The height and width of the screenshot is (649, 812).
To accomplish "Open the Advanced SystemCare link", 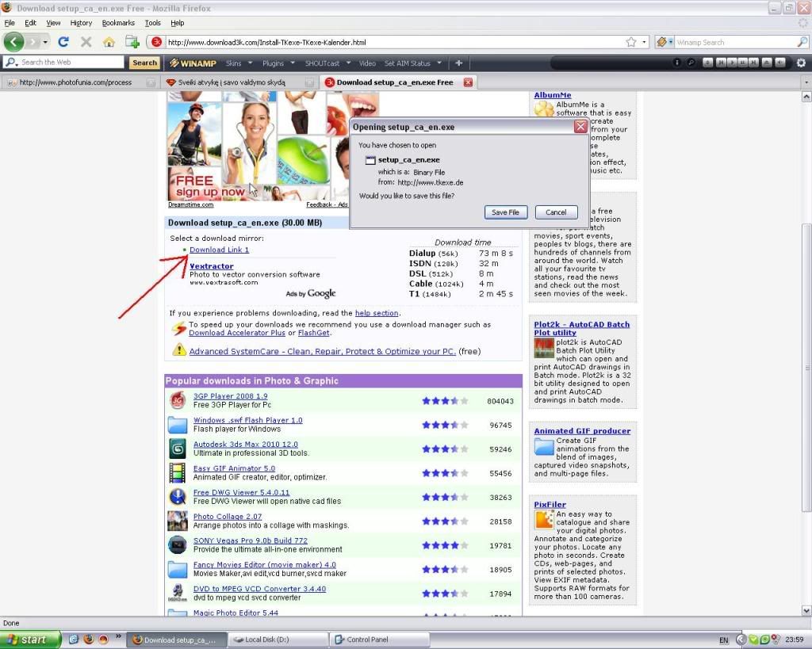I will coord(322,351).
